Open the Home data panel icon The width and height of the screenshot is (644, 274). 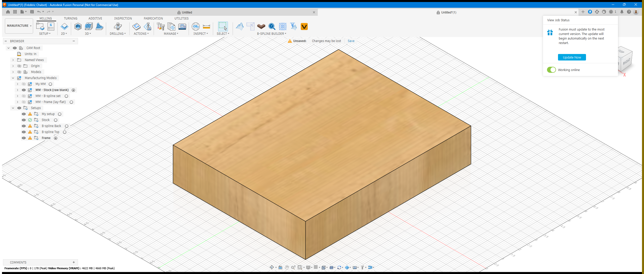tap(8, 12)
